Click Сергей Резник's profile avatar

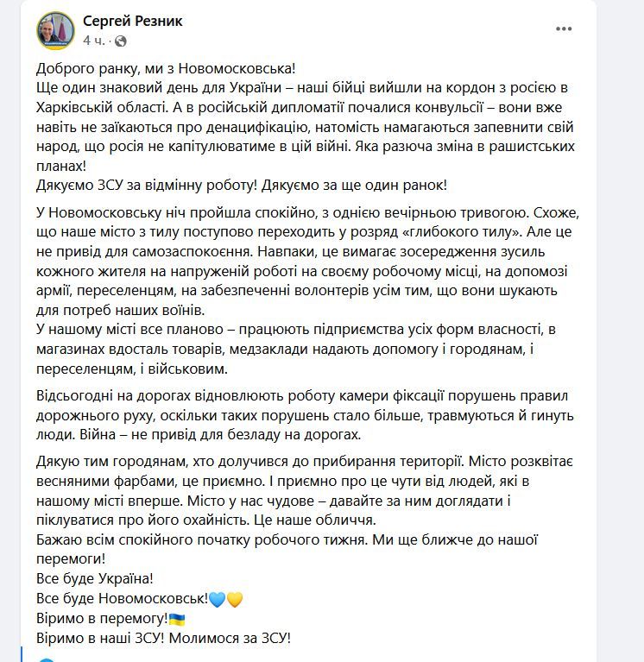(56, 29)
